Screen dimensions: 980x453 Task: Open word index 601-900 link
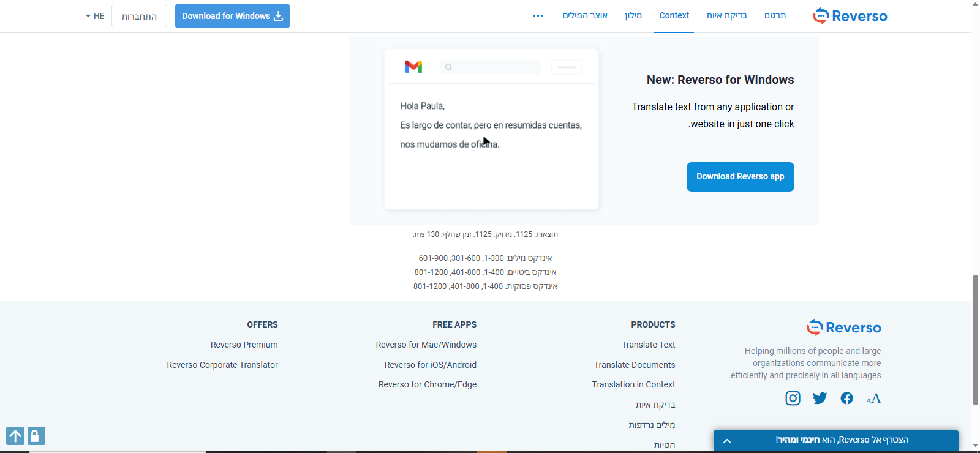[433, 258]
